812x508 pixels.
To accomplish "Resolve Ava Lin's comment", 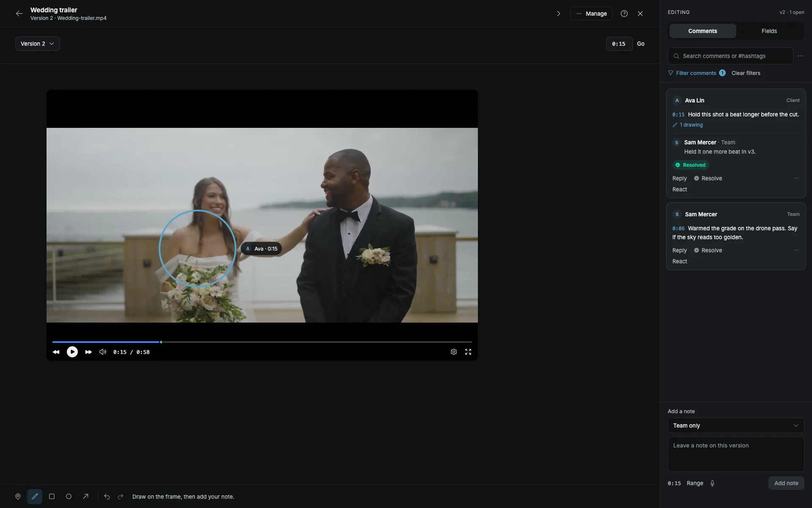I will [708, 178].
